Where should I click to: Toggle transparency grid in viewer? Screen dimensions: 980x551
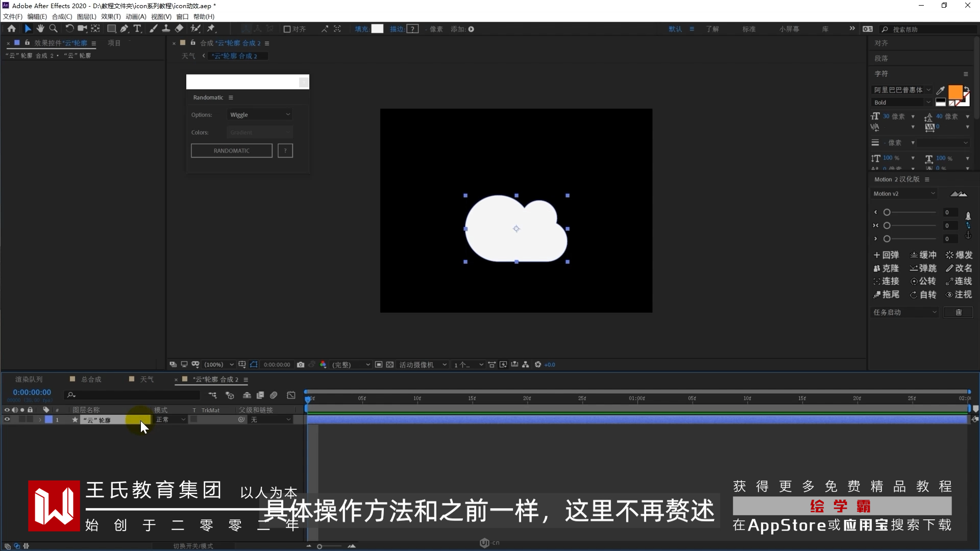[390, 364]
